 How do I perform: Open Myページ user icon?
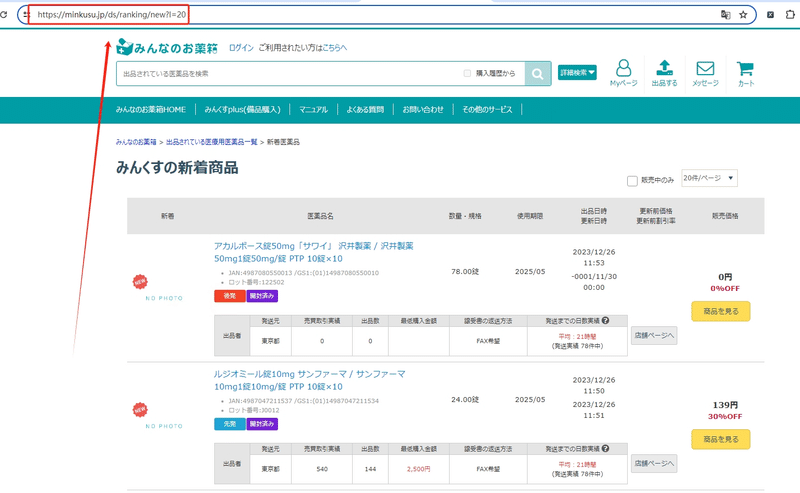[x=623, y=73]
